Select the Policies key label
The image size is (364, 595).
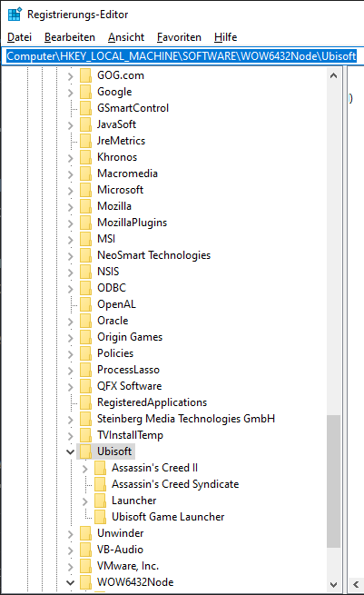point(115,353)
